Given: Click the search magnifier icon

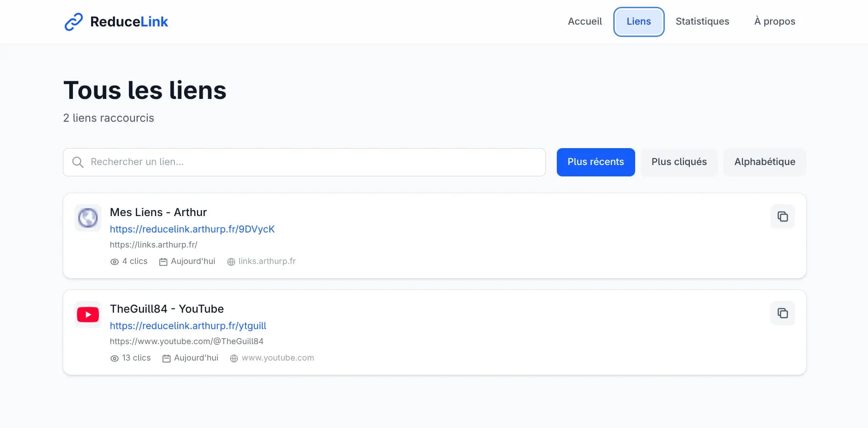Looking at the screenshot, I should tap(77, 162).
